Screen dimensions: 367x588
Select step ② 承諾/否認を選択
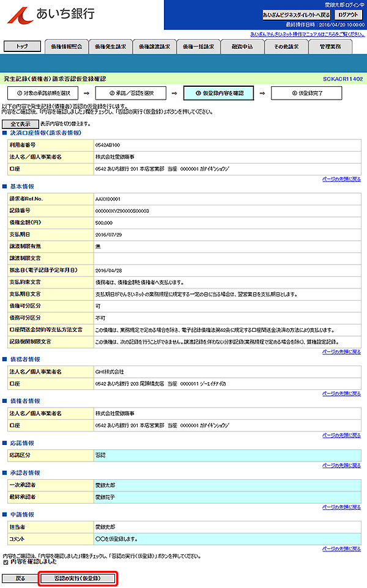[x=130, y=93]
